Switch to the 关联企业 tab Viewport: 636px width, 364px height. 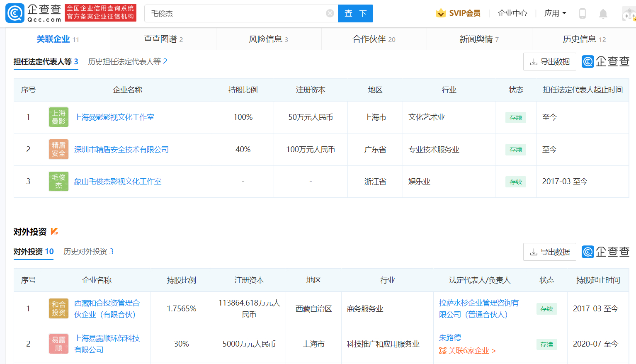click(58, 39)
